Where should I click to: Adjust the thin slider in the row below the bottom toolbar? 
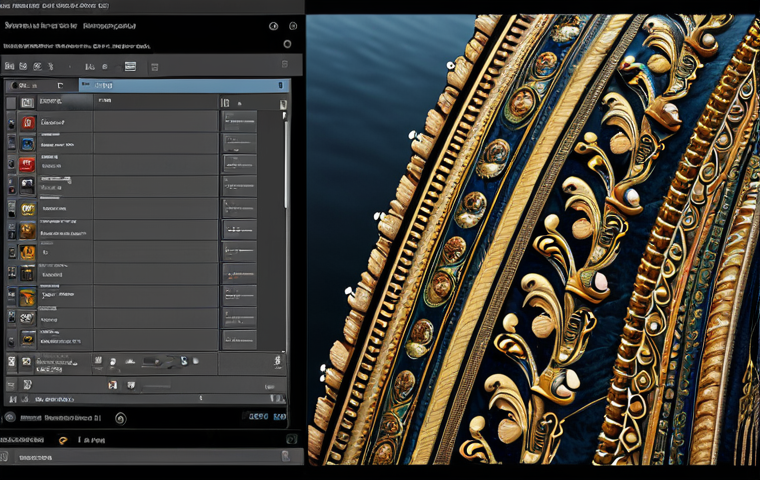157,386
